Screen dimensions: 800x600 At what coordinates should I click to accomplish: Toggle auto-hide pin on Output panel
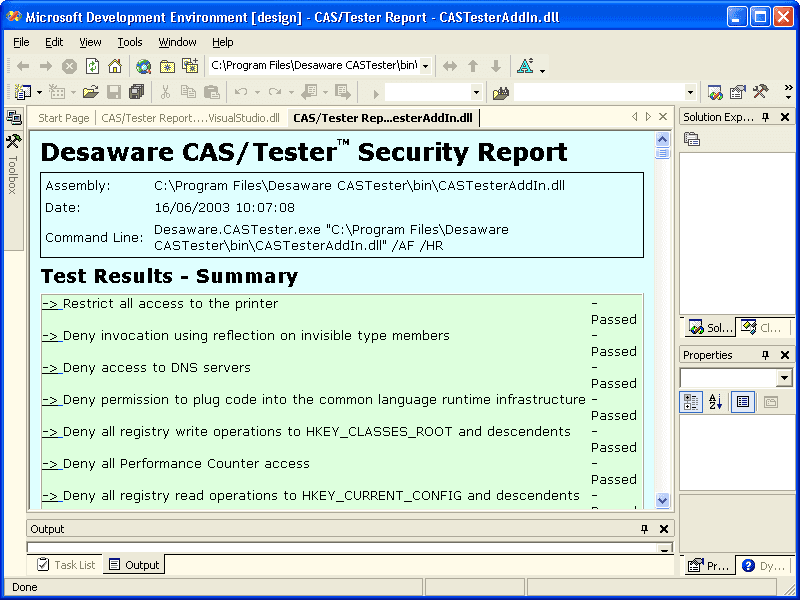(x=644, y=529)
